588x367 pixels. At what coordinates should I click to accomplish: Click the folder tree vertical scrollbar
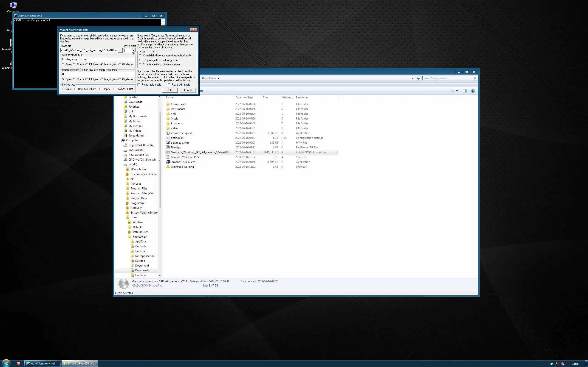[159, 160]
